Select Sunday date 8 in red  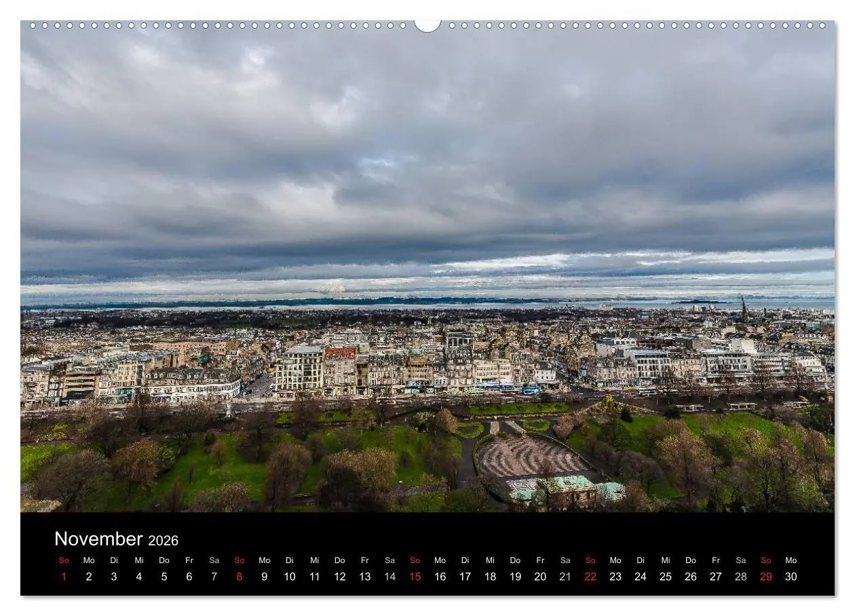pyautogui.click(x=239, y=577)
